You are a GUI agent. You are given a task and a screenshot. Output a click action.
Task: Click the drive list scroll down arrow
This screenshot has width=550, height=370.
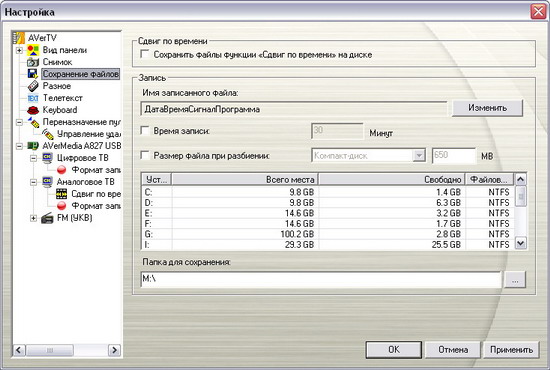pos(521,243)
